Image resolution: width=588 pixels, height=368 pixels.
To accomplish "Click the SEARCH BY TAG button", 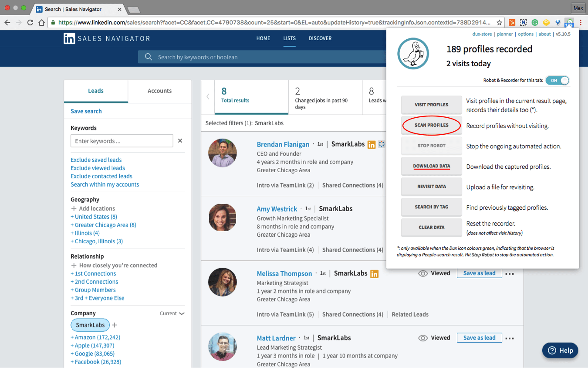I will point(432,207).
